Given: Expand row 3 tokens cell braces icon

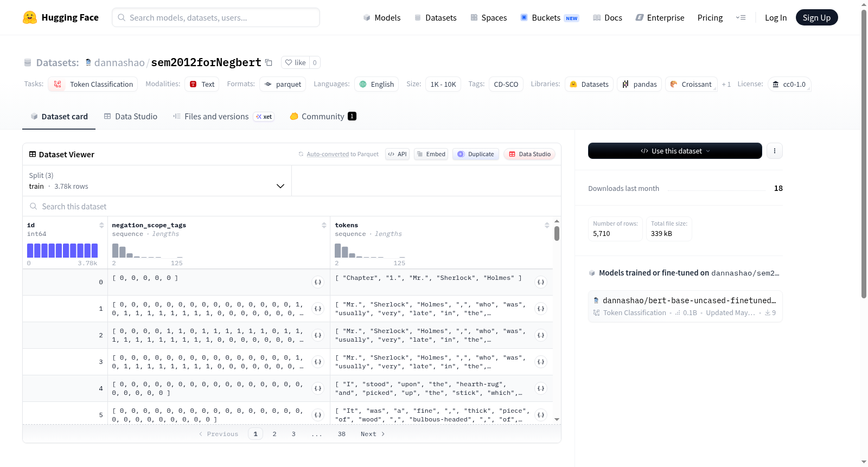Looking at the screenshot, I should coord(541,362).
